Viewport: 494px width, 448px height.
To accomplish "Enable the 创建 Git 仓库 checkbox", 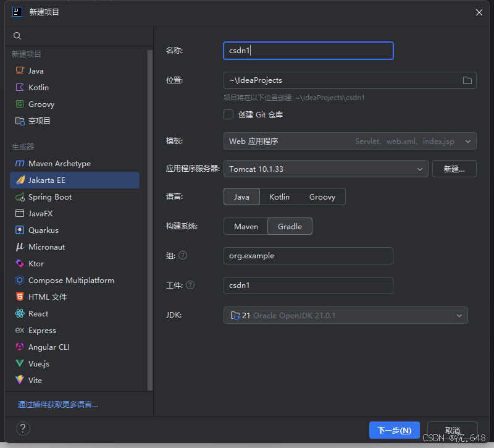I will click(228, 114).
